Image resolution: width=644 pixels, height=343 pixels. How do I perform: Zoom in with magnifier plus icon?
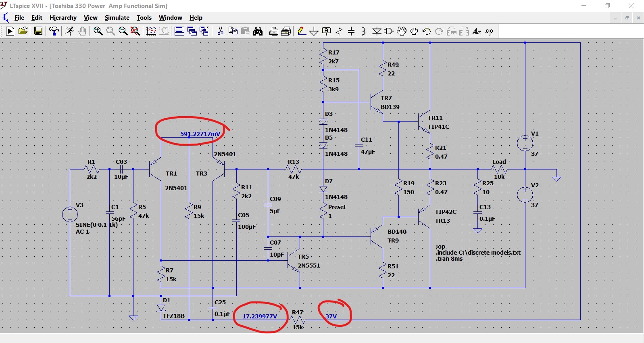(x=98, y=31)
